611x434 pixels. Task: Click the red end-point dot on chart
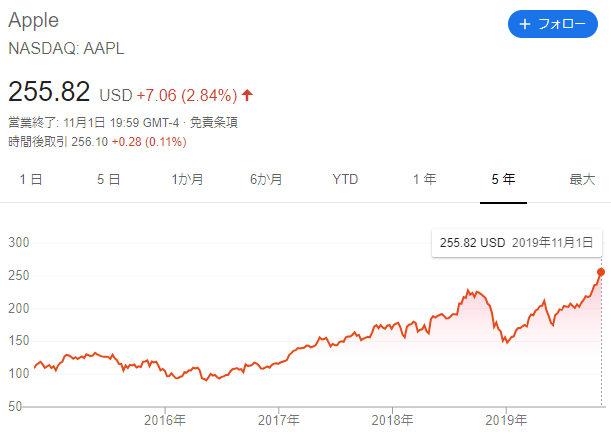click(602, 271)
